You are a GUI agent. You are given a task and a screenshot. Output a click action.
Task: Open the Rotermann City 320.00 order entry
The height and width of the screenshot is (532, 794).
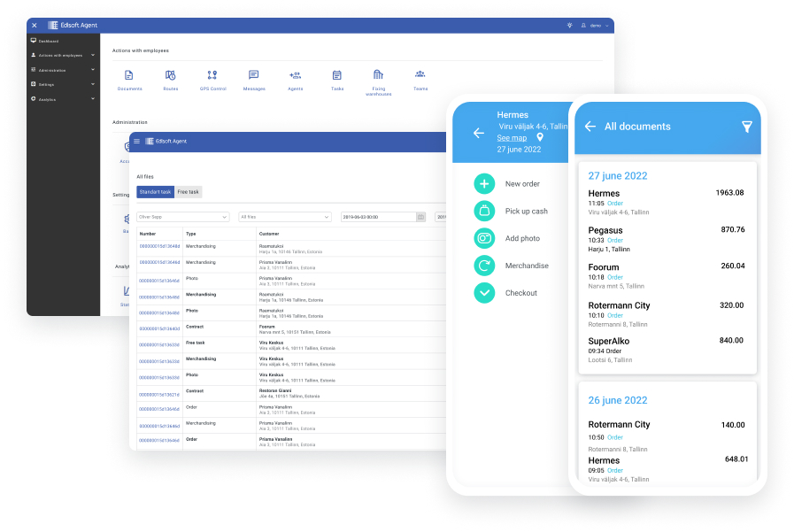tap(667, 314)
